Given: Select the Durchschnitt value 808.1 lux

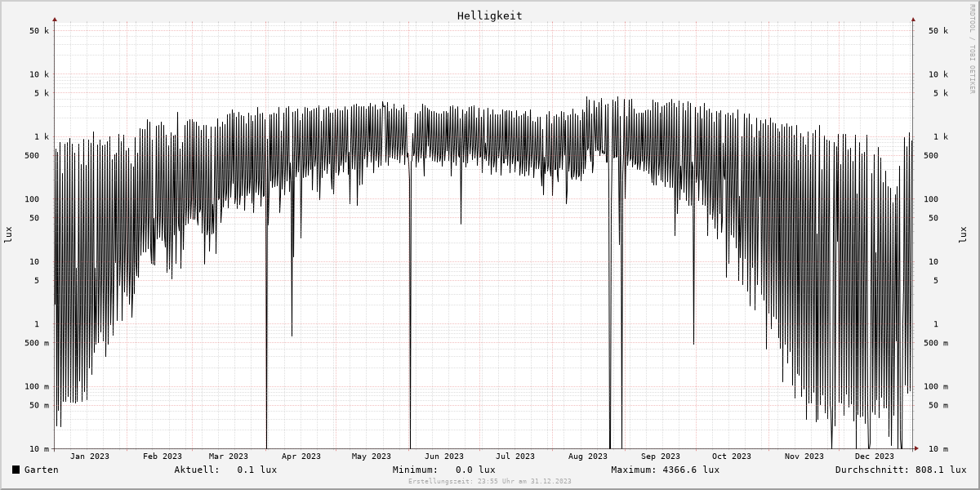Looking at the screenshot, I should tap(940, 470).
